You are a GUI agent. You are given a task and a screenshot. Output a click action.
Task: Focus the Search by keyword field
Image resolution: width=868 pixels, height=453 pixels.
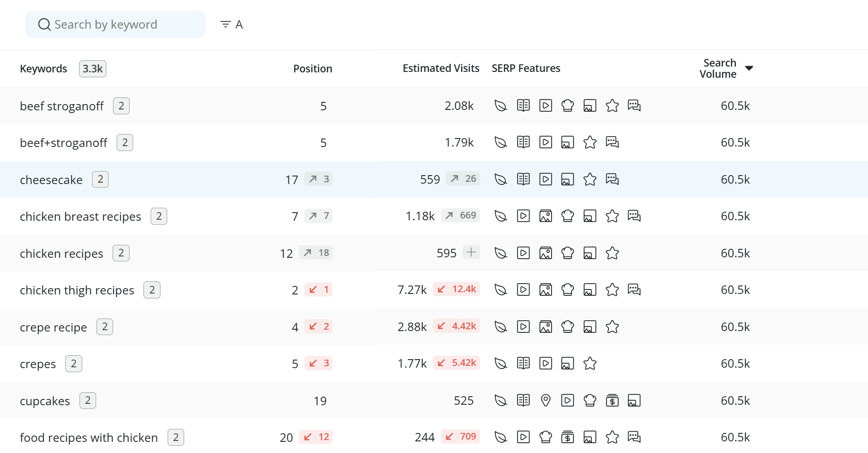click(x=116, y=24)
